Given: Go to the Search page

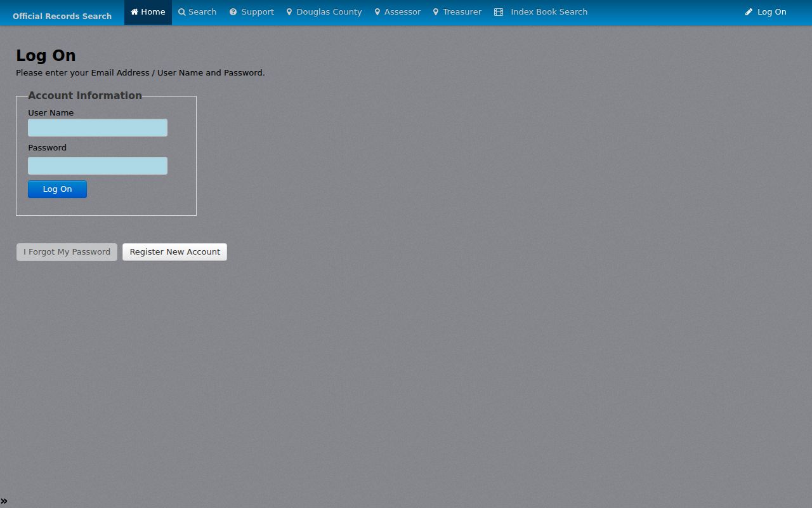Looking at the screenshot, I should [x=197, y=12].
